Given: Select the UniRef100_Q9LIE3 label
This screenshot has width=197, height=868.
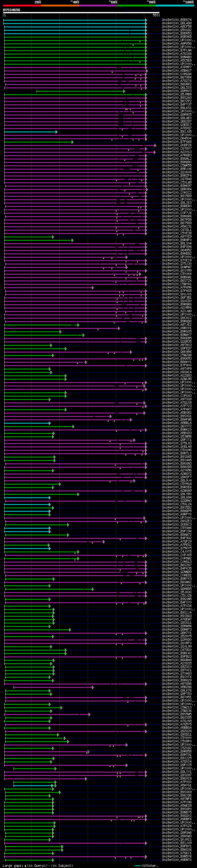Looking at the screenshot, I should tap(177, 203).
